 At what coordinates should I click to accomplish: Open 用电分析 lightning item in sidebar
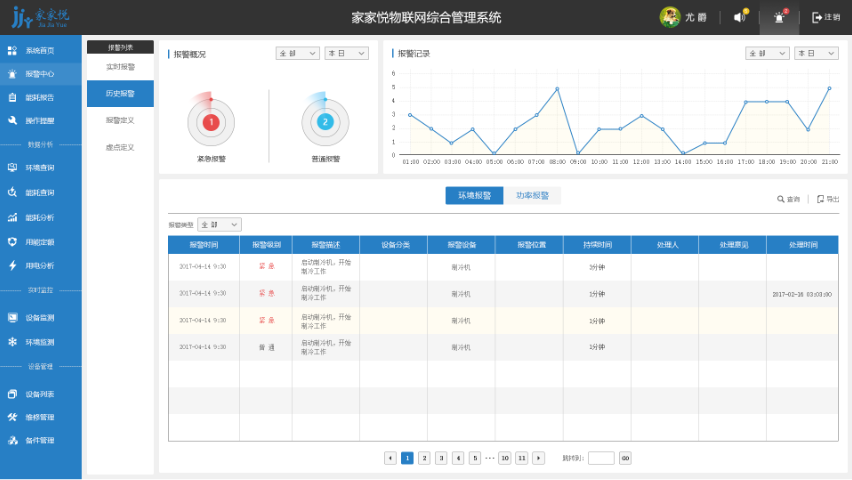click(40, 266)
